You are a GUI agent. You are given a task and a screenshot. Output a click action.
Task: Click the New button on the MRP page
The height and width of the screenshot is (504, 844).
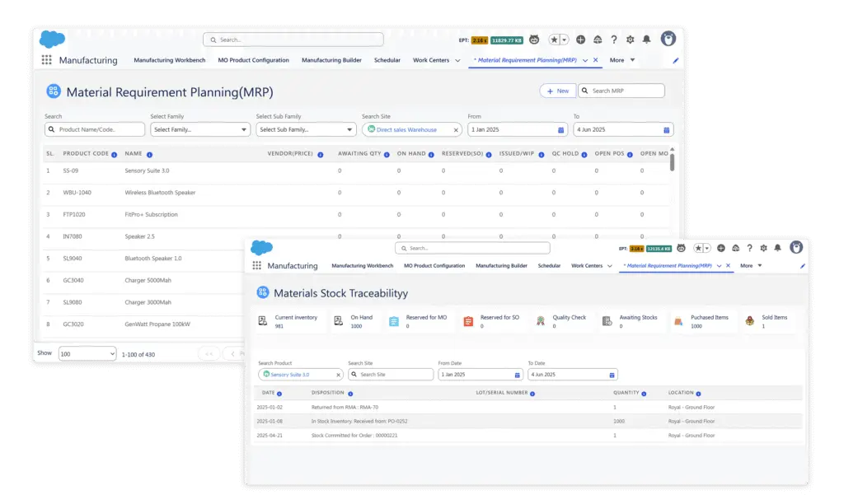(558, 91)
